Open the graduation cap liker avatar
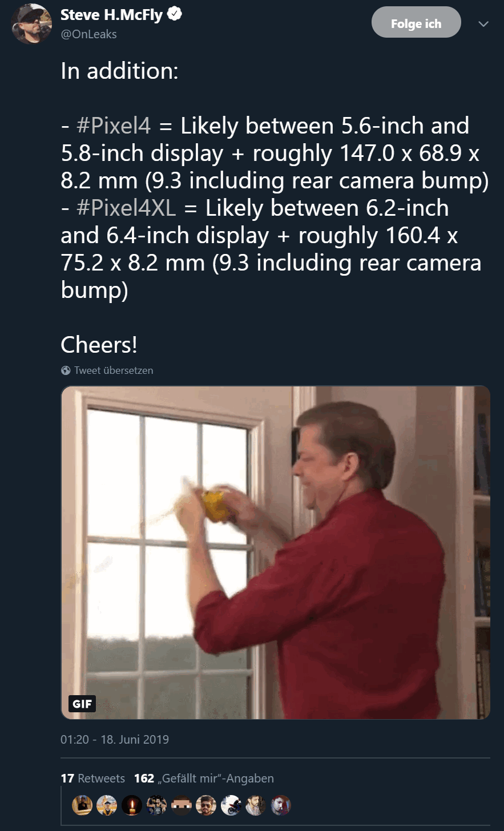Viewport: 504px width, 831px height. pos(107,805)
